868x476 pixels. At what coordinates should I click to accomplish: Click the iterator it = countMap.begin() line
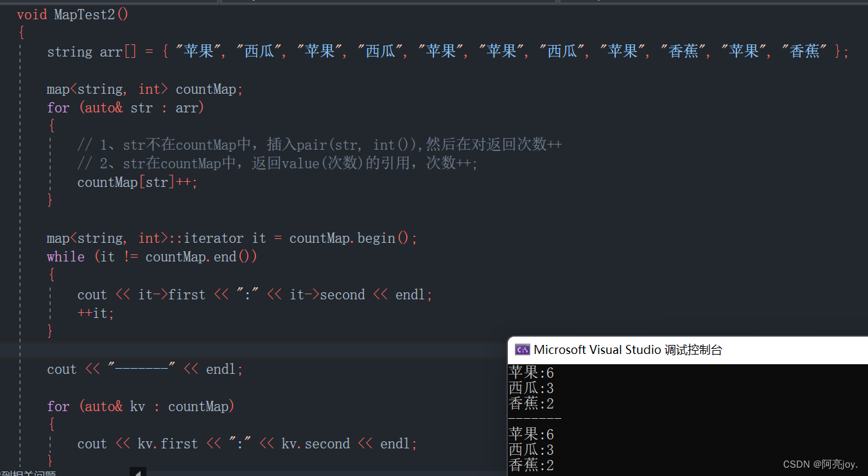232,238
